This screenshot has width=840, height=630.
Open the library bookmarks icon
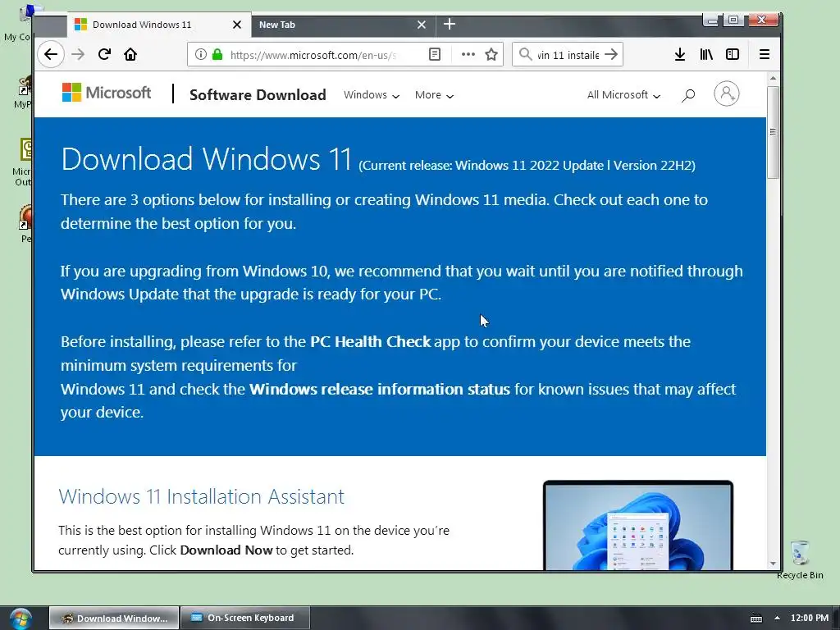tap(706, 54)
